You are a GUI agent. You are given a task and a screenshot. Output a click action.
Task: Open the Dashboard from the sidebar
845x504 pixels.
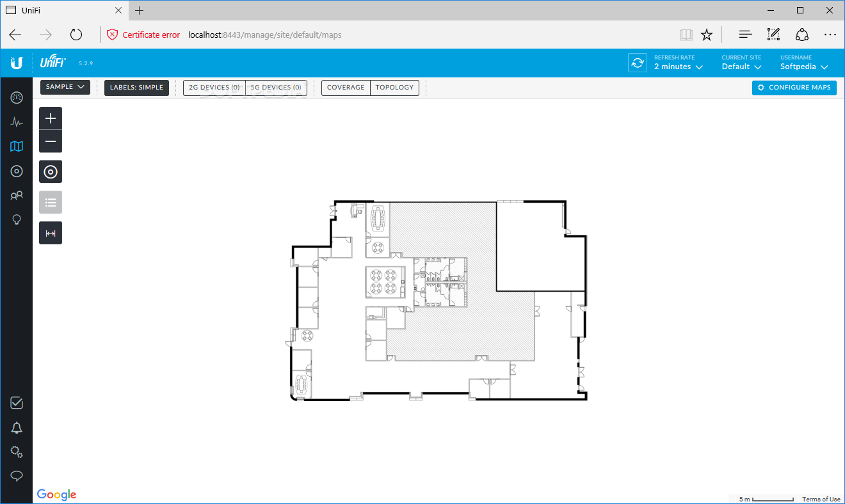point(17,97)
